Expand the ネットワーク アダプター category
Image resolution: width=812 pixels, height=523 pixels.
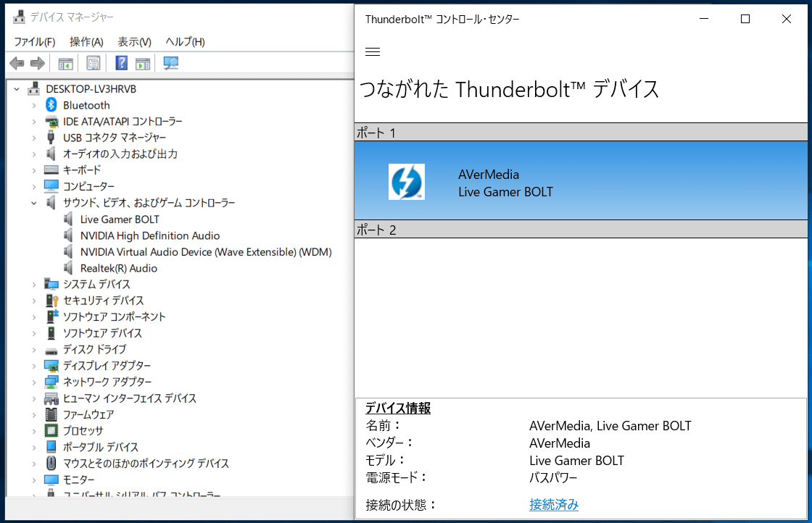[x=34, y=382]
